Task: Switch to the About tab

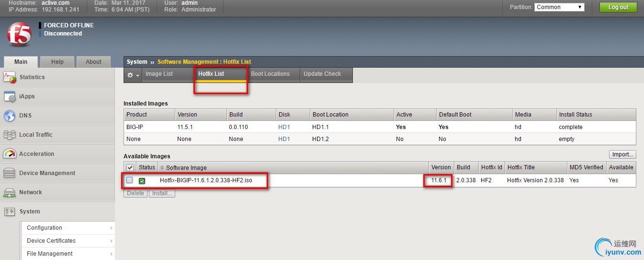Action: click(93, 62)
